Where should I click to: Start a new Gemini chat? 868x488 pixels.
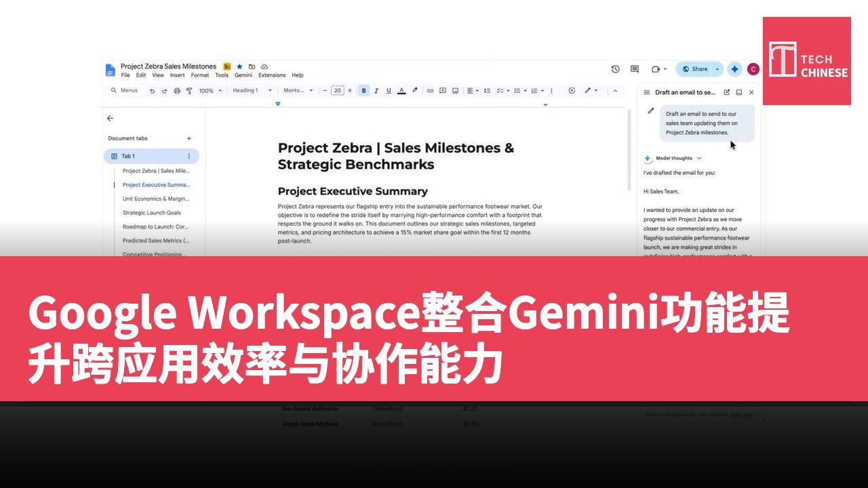point(727,92)
